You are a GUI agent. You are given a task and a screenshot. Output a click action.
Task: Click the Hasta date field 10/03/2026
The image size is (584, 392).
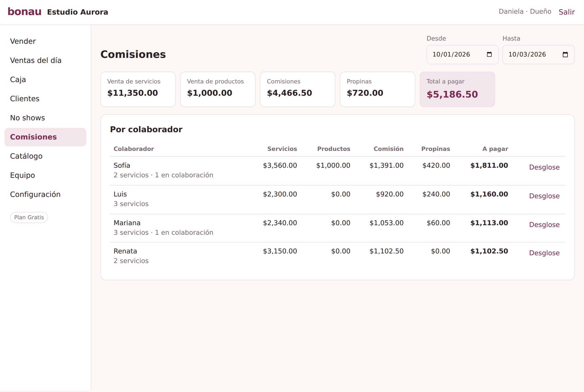[x=538, y=54]
